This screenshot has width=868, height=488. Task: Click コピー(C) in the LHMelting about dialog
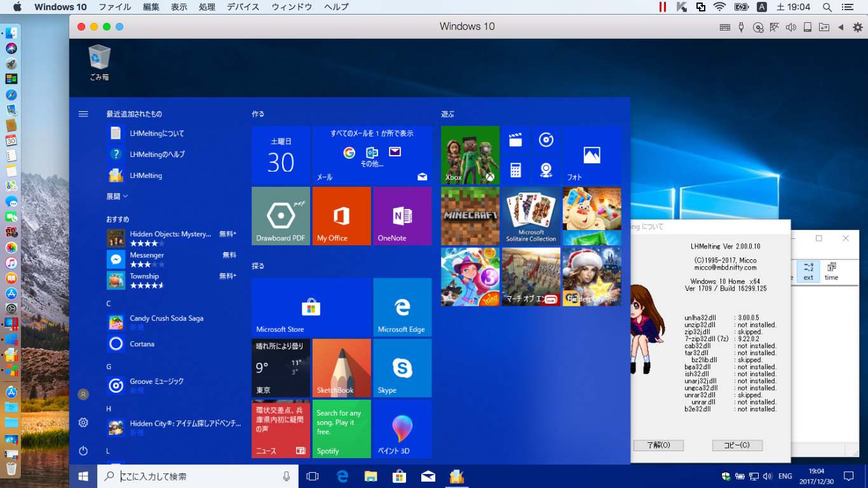(x=737, y=445)
